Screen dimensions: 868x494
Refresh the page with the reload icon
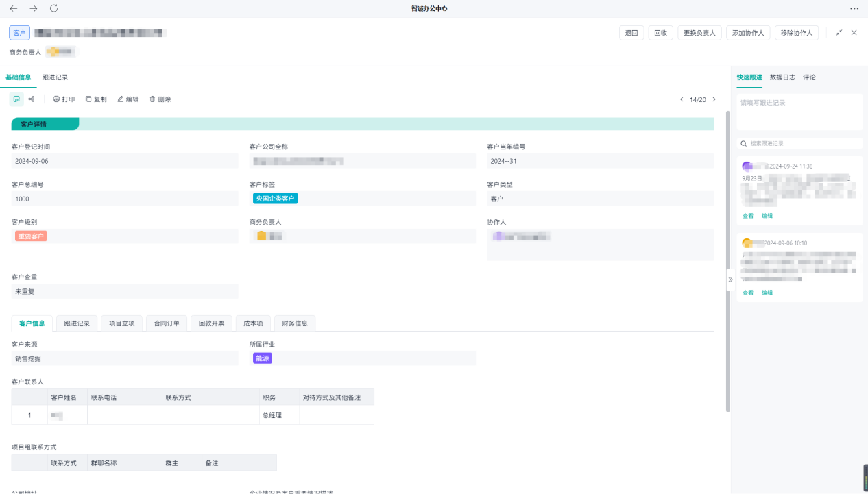[x=54, y=9]
